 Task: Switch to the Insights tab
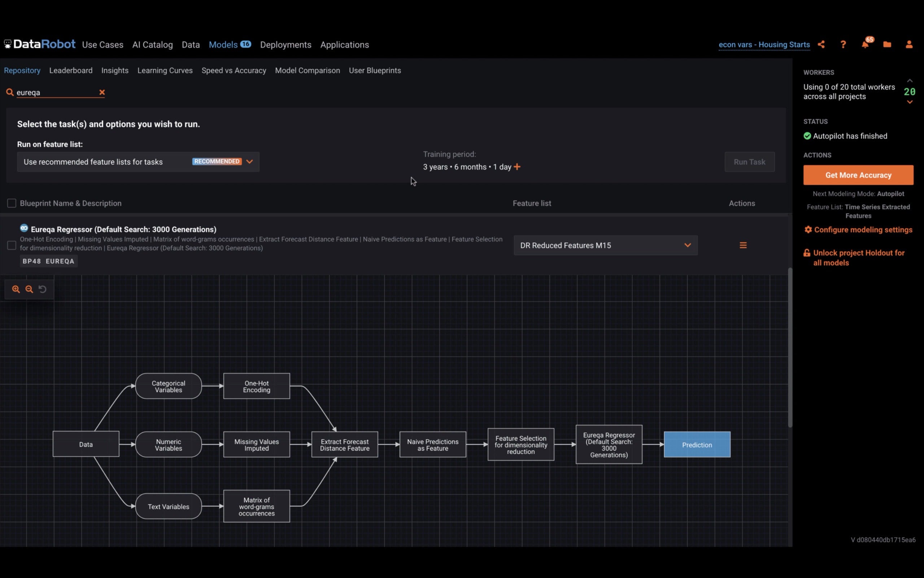[115, 70]
